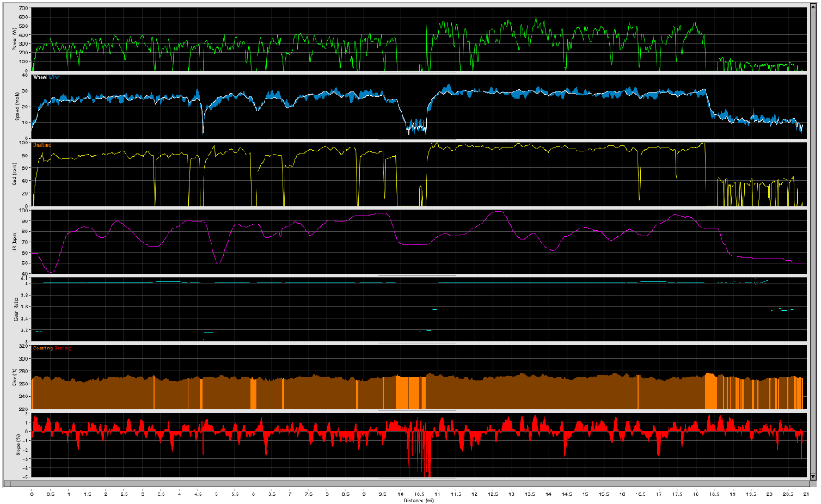Select the HR (bpm) axis label

pos(14,242)
